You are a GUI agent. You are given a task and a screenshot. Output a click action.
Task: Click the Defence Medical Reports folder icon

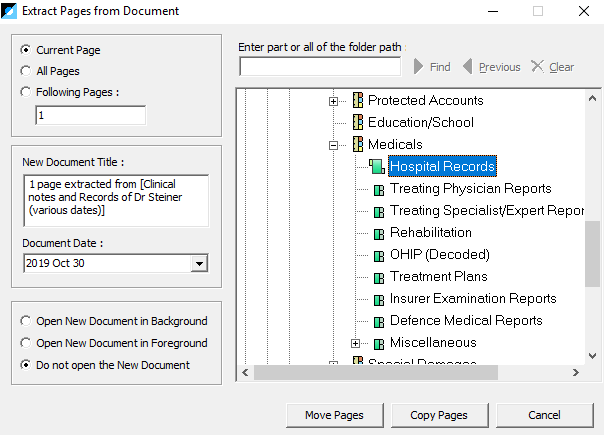[379, 321]
